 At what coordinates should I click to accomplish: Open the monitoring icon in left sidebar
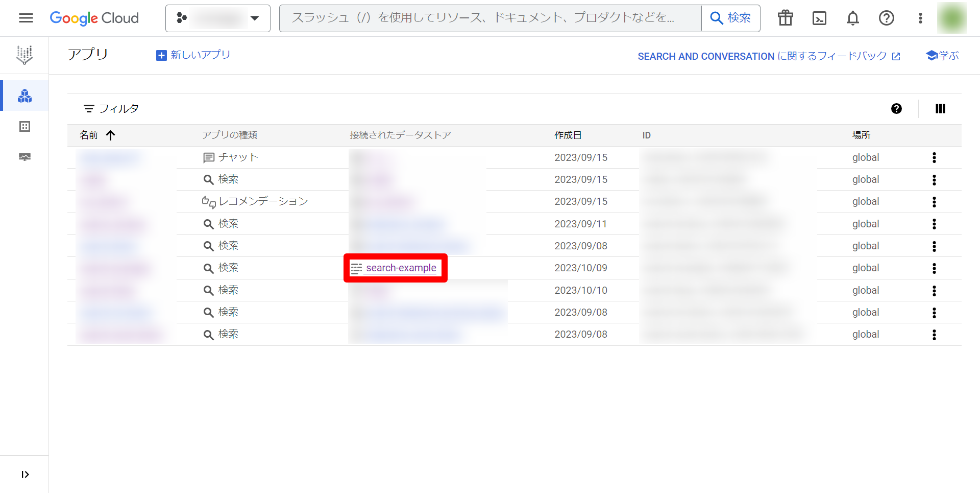(x=24, y=157)
